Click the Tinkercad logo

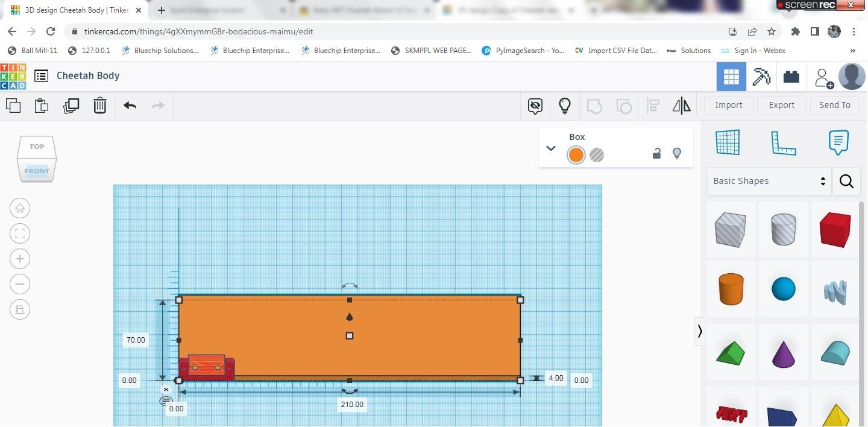(x=13, y=76)
